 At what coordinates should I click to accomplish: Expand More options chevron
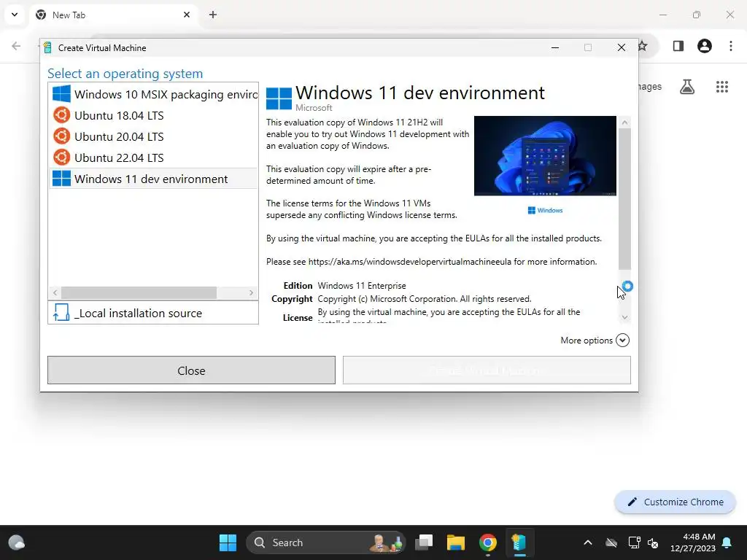click(x=623, y=340)
